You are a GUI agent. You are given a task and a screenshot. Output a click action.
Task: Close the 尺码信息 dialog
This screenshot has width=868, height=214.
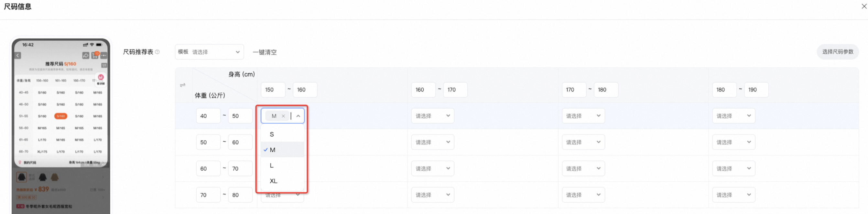[864, 6]
